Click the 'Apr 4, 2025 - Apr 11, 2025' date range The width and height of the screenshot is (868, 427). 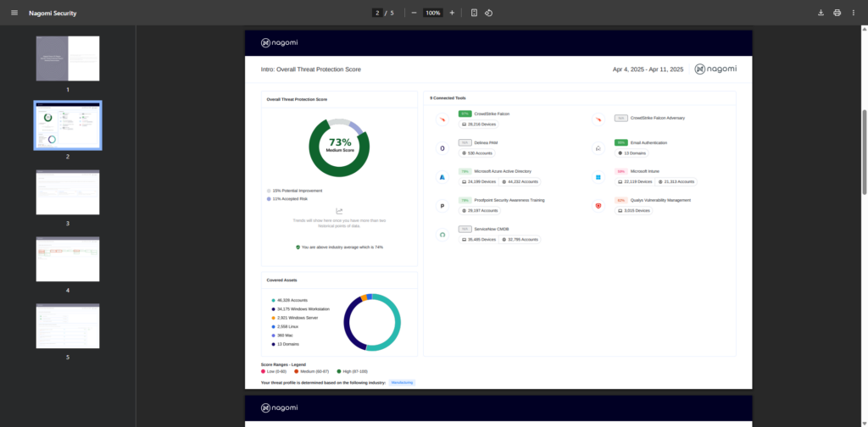[x=648, y=69]
